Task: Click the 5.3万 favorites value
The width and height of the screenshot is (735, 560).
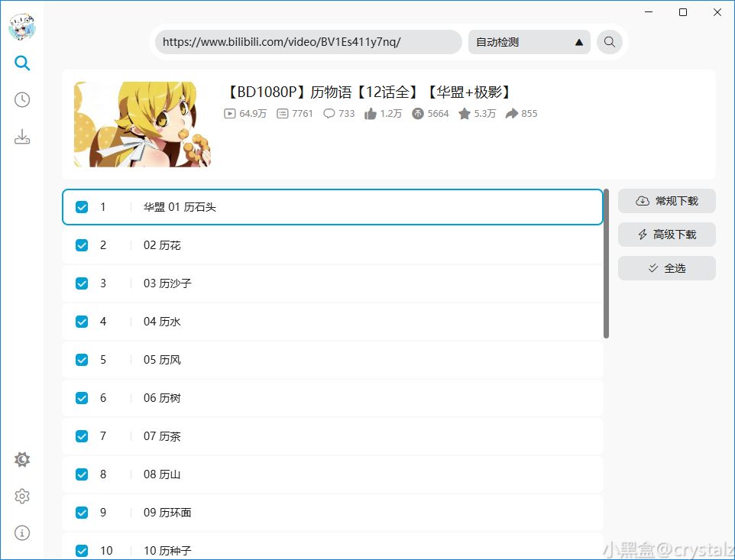Action: (484, 113)
